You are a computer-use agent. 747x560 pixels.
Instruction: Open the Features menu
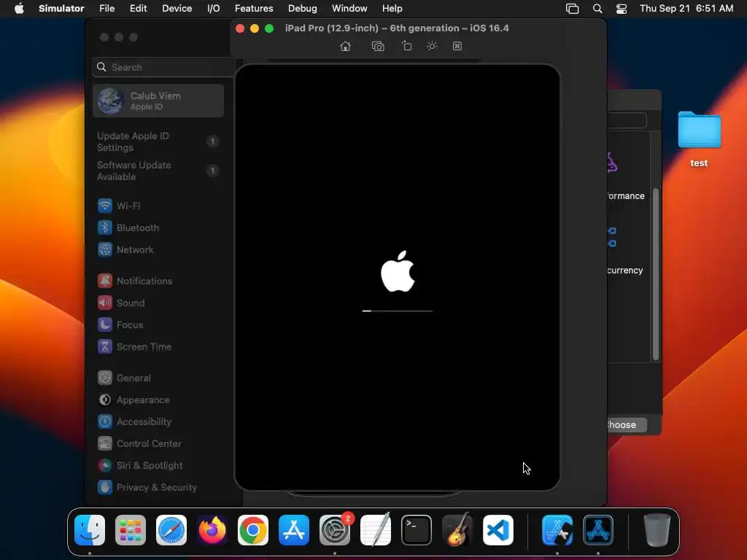pyautogui.click(x=254, y=9)
